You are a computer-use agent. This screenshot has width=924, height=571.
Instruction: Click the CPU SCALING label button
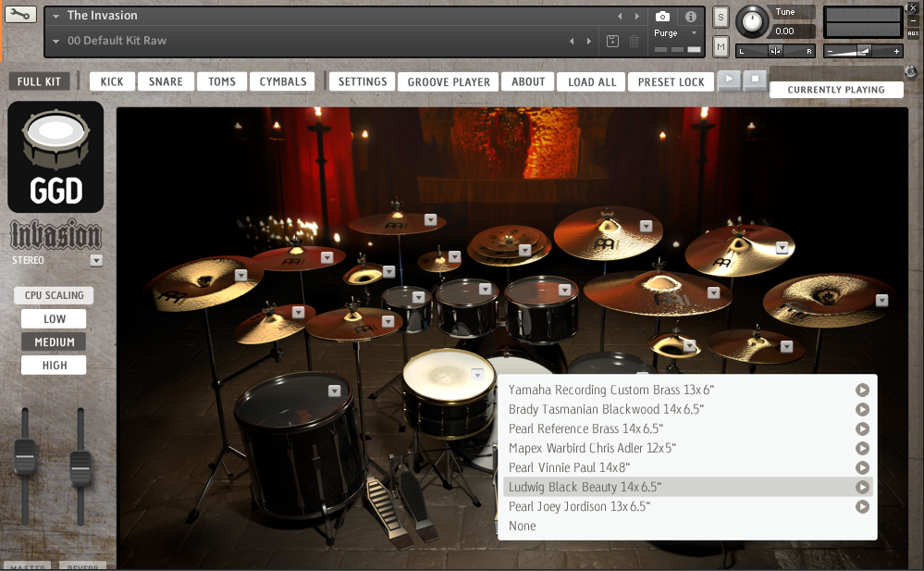tap(54, 295)
